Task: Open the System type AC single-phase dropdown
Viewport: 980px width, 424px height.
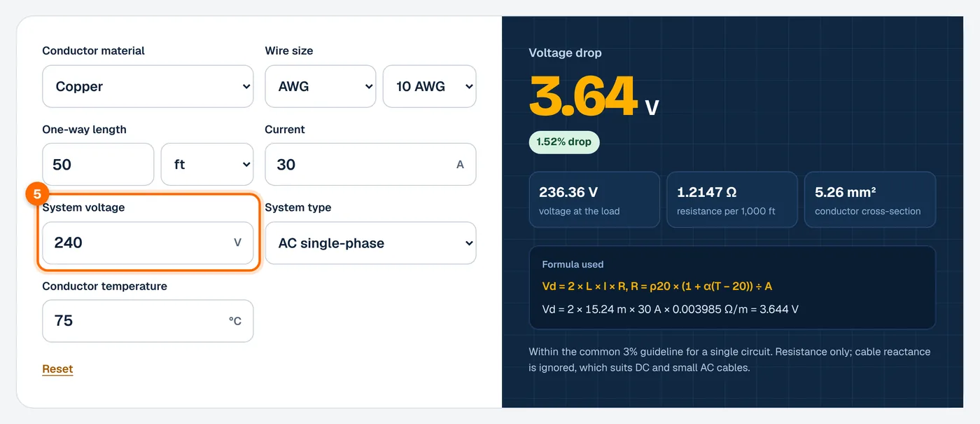Action: point(371,243)
